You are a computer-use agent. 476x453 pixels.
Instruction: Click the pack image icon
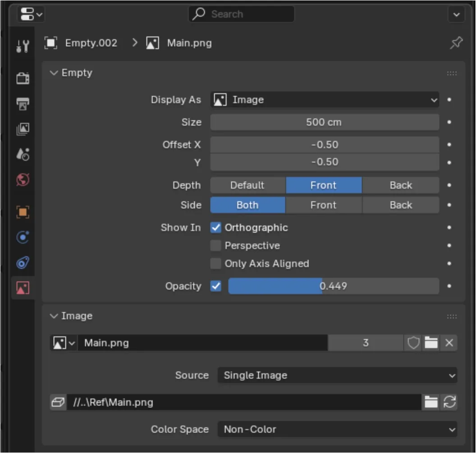pos(58,403)
